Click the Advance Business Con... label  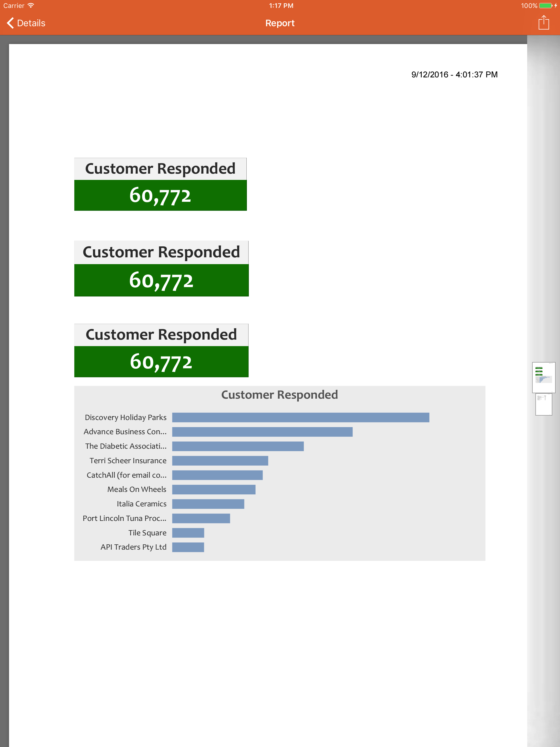pos(125,431)
